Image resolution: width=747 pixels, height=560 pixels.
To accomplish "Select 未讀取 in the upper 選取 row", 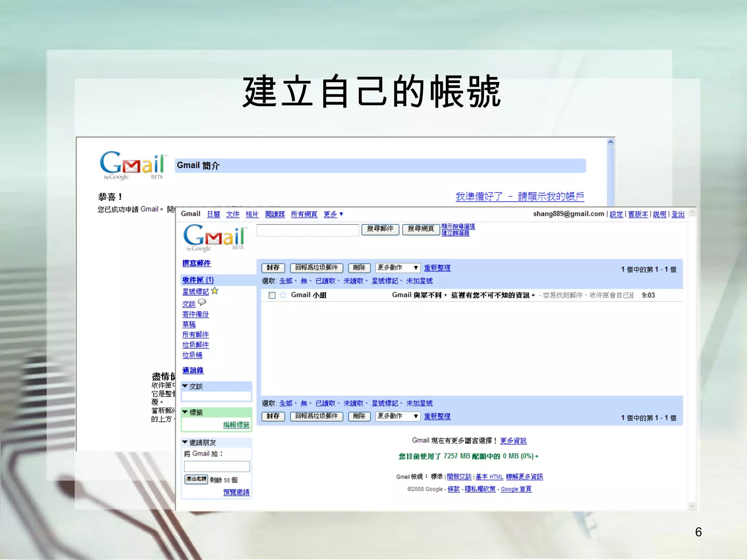I will pos(353,281).
